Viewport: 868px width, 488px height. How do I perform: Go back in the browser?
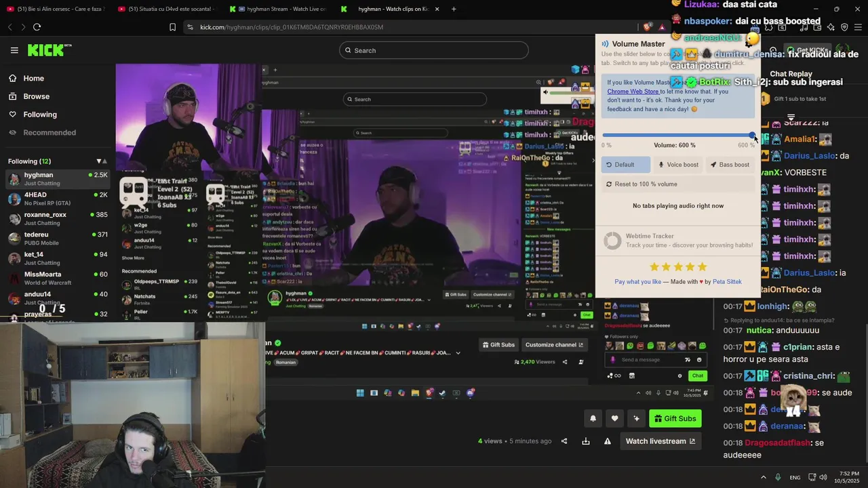pos(9,27)
